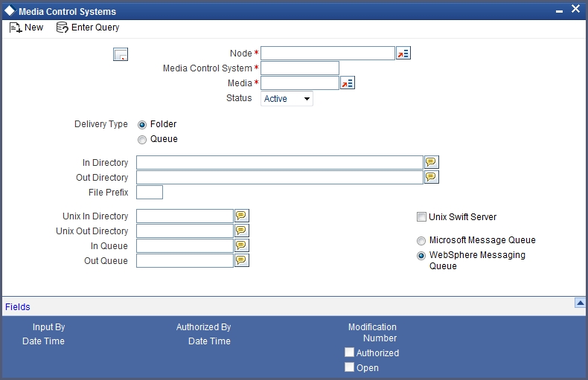The width and height of the screenshot is (588, 380).
Task: Focus the Media Control System field
Action: [300, 68]
